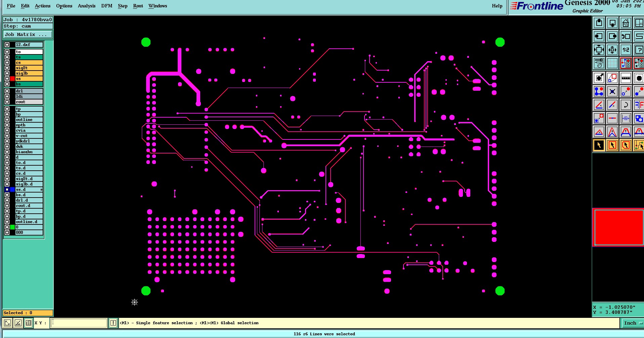Toggle checkbox for layer outline
The height and width of the screenshot is (338, 644).
click(7, 120)
